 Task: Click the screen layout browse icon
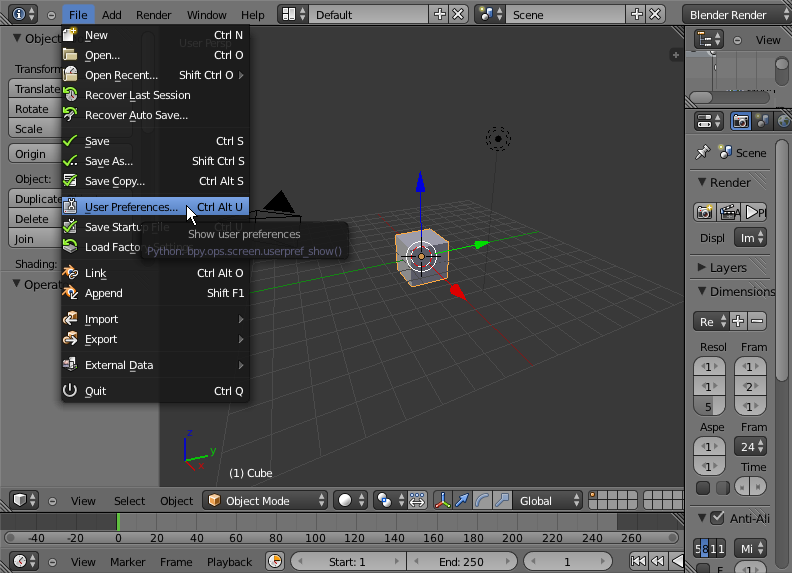pos(293,14)
